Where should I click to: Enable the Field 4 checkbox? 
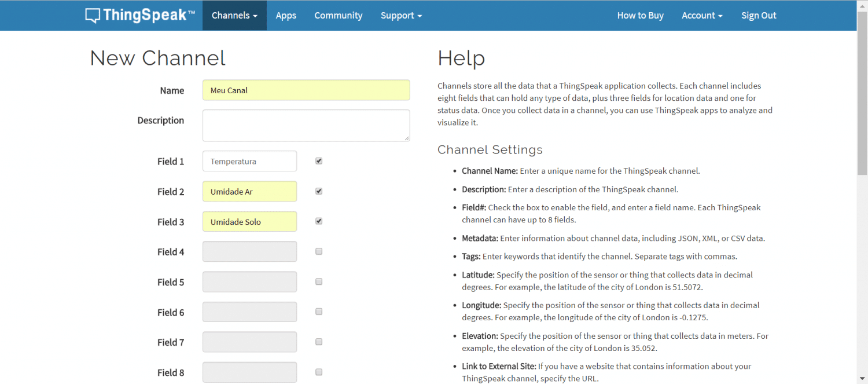pyautogui.click(x=319, y=251)
